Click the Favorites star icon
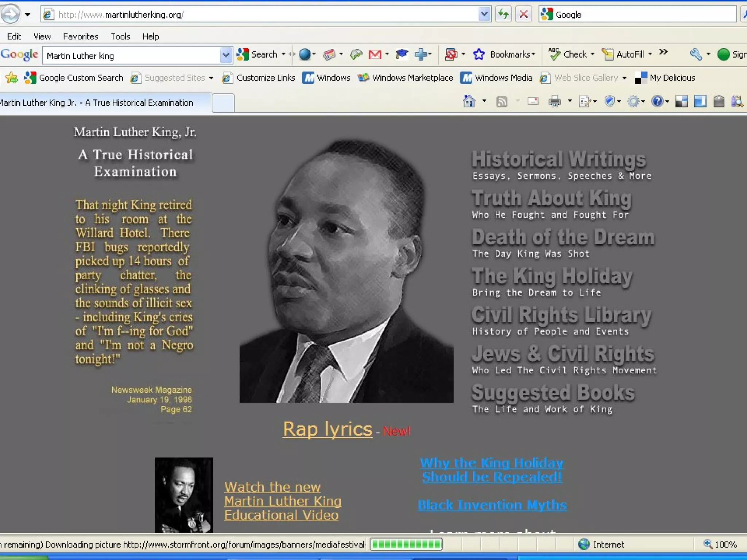747x560 pixels. (12, 78)
